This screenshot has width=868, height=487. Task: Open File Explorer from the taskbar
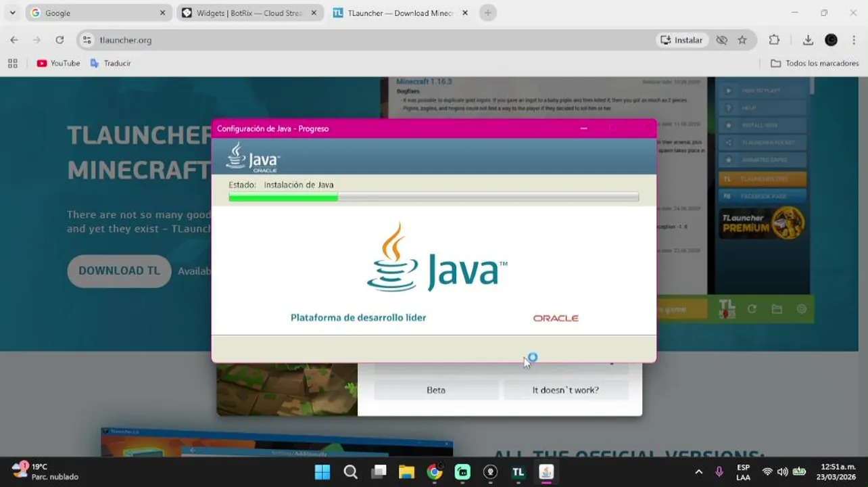click(406, 472)
